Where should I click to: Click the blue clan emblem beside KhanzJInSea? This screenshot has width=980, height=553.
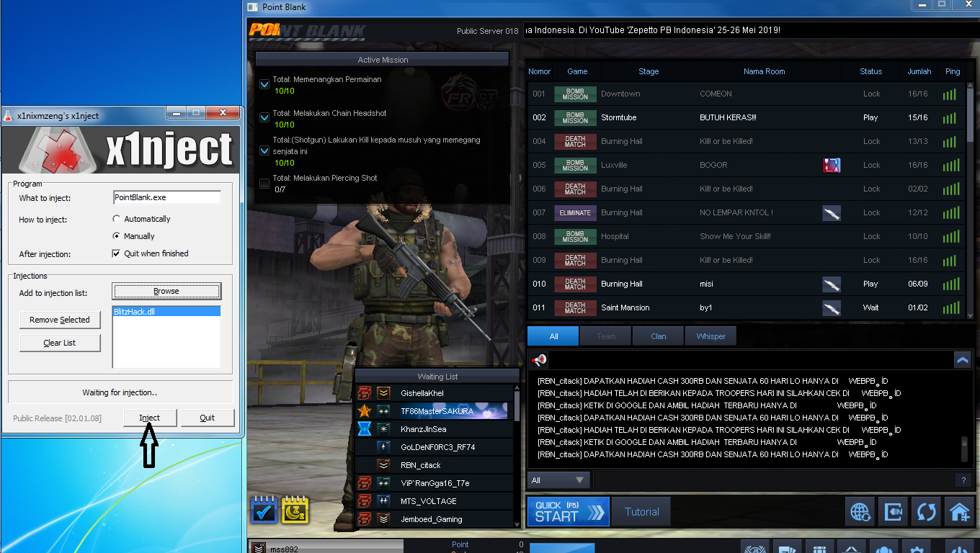point(365,429)
